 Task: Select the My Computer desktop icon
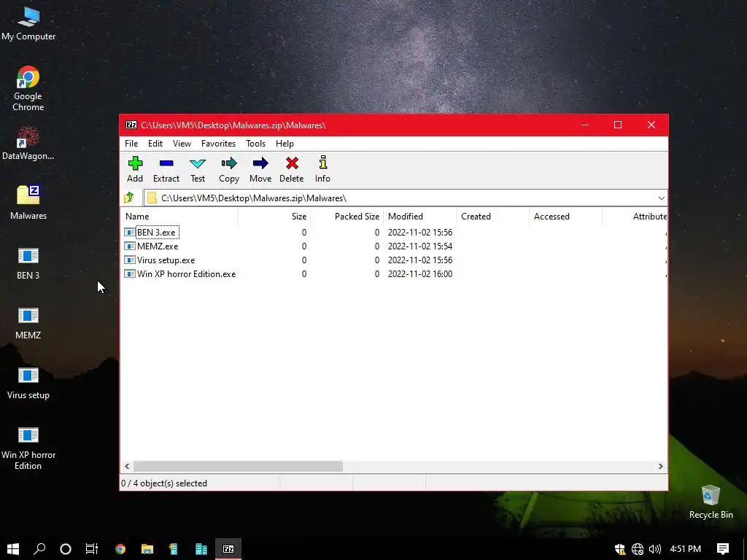28,23
